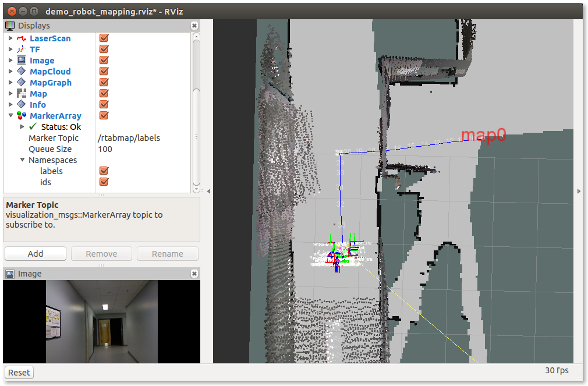The width and height of the screenshot is (588, 386).
Task: Collapse the Namespaces section
Action: tap(22, 160)
